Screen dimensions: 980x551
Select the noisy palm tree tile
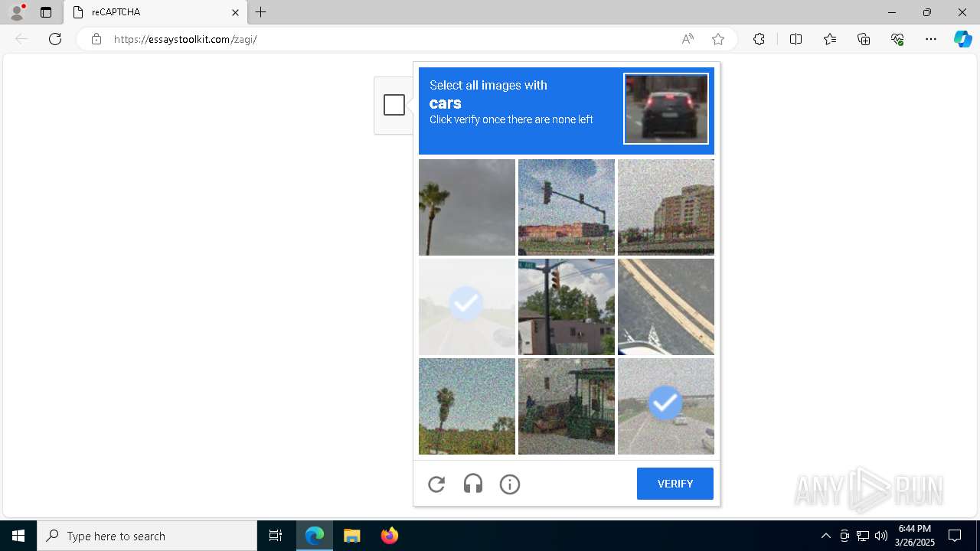pos(467,406)
